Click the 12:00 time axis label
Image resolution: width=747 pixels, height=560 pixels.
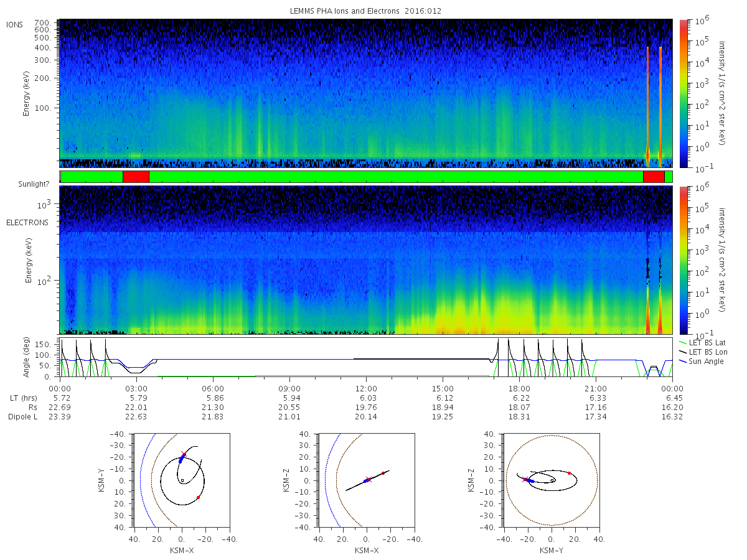tap(366, 388)
